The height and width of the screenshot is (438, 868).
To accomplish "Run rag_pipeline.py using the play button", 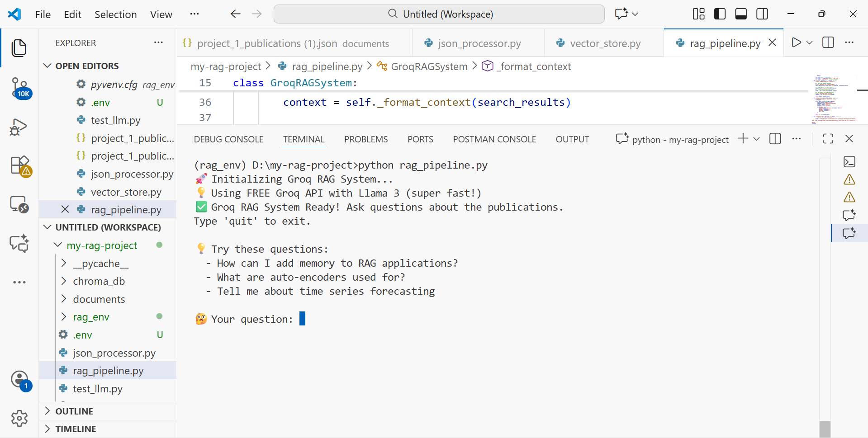I will [796, 42].
